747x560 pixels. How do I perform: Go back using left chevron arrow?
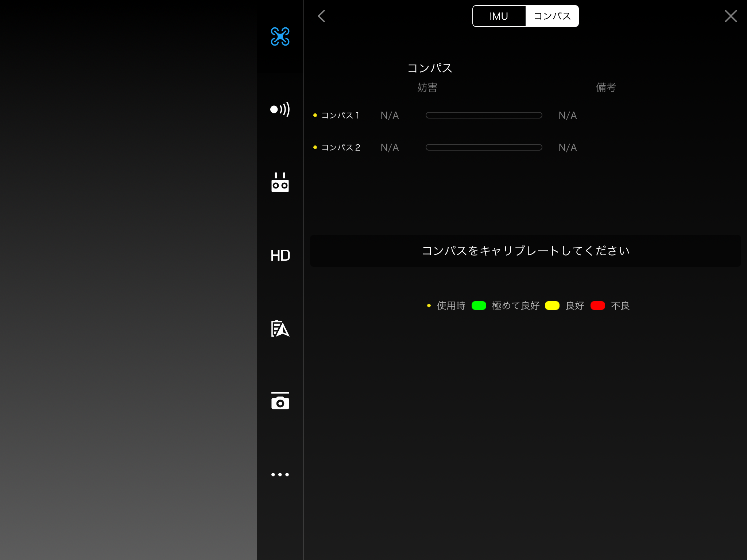pyautogui.click(x=321, y=16)
